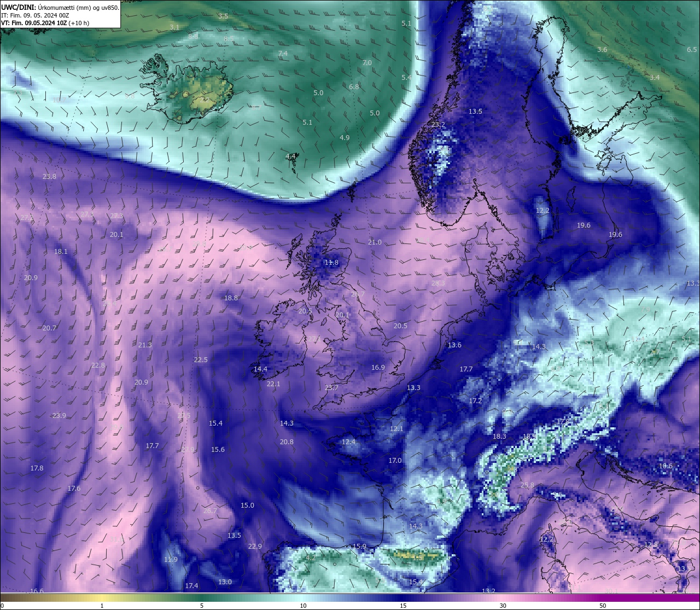
Task: Click the map value 14.4 on the southwest Irish coast
Action: [x=260, y=369]
